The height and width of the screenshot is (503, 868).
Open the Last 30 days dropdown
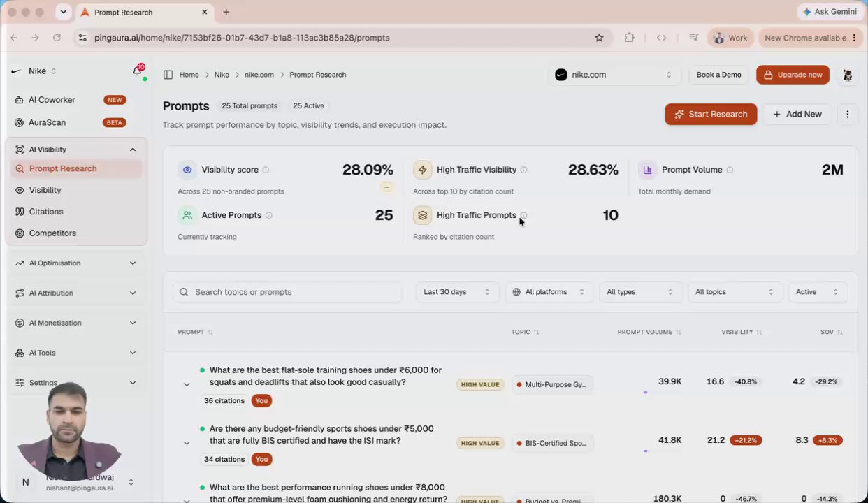(456, 292)
